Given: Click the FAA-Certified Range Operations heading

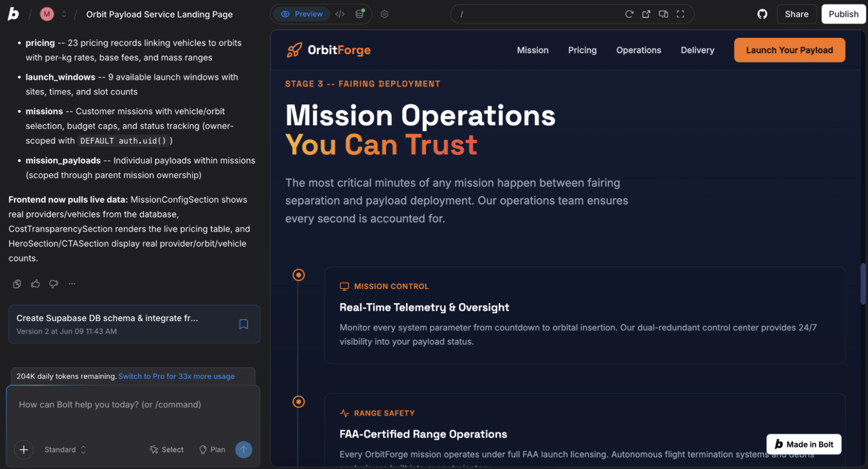Looking at the screenshot, I should point(423,434).
